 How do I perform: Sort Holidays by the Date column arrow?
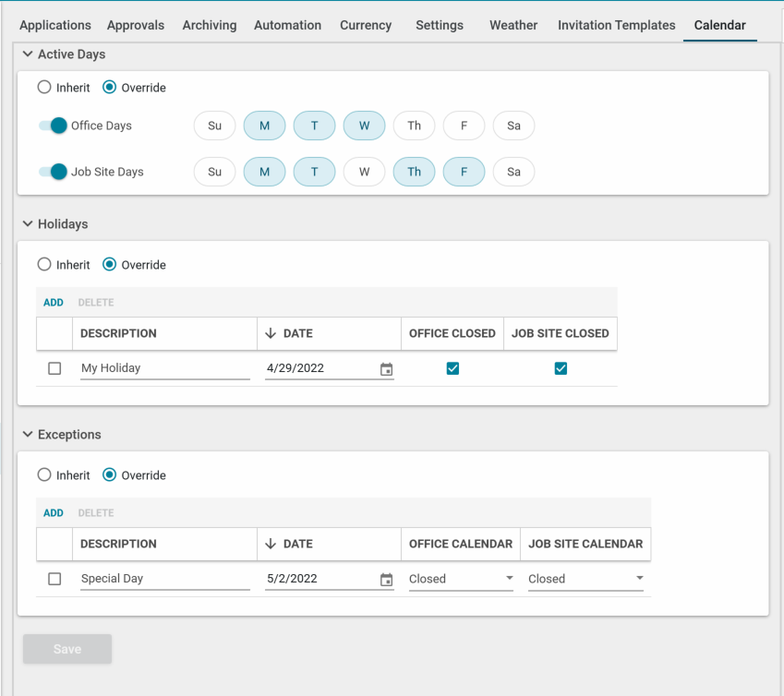[x=271, y=333]
